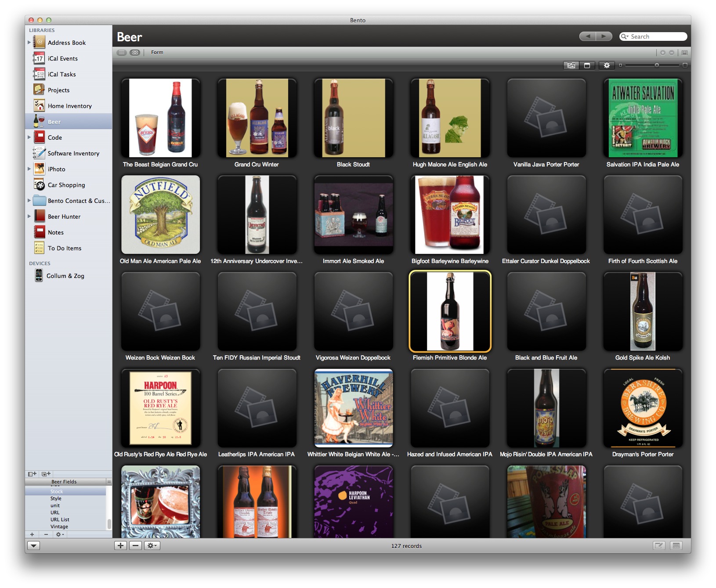Open Home Inventory library
716x588 pixels.
point(68,106)
